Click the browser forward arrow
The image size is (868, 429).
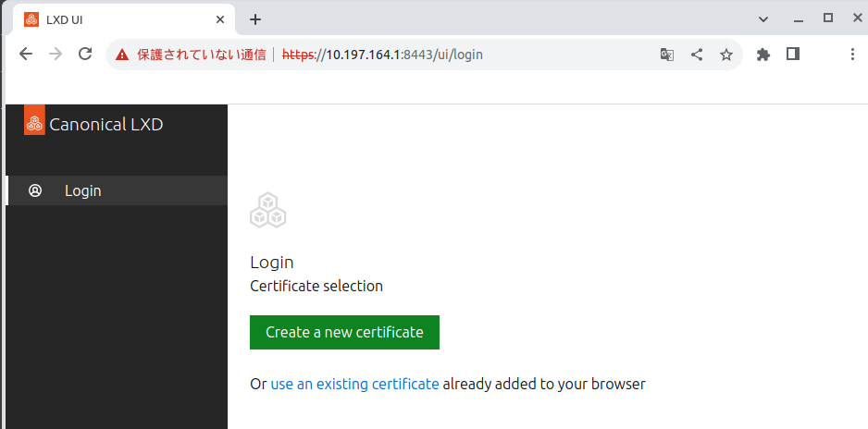[x=56, y=55]
